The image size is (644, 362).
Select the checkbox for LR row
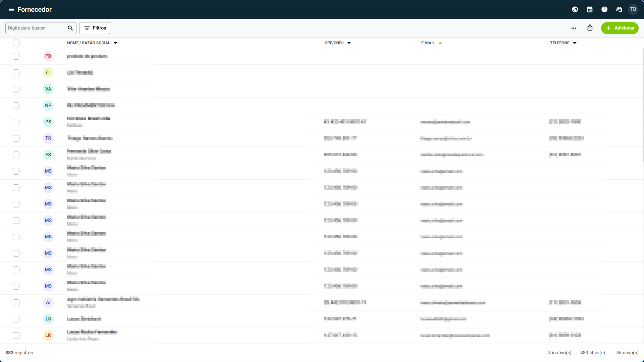tap(16, 336)
